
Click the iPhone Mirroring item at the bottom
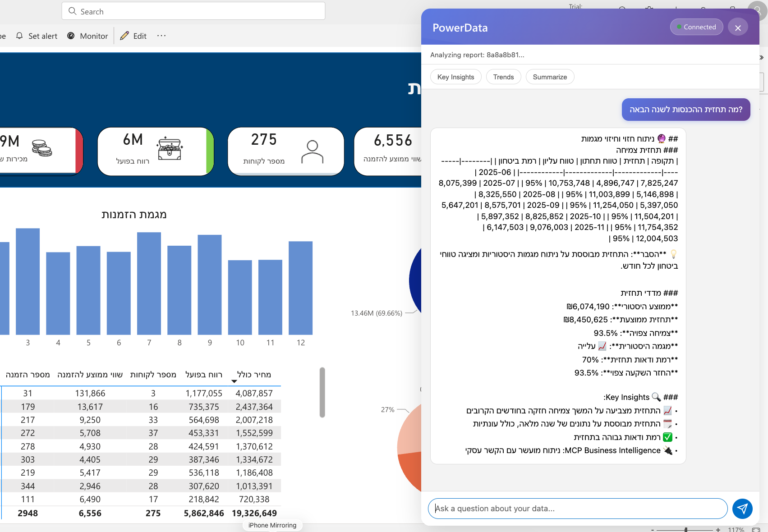click(x=272, y=525)
